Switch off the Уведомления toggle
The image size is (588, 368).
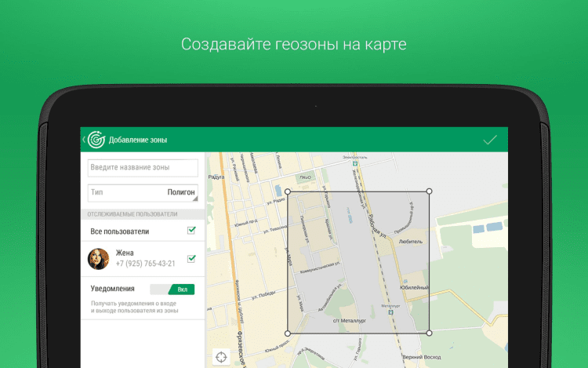pyautogui.click(x=172, y=290)
